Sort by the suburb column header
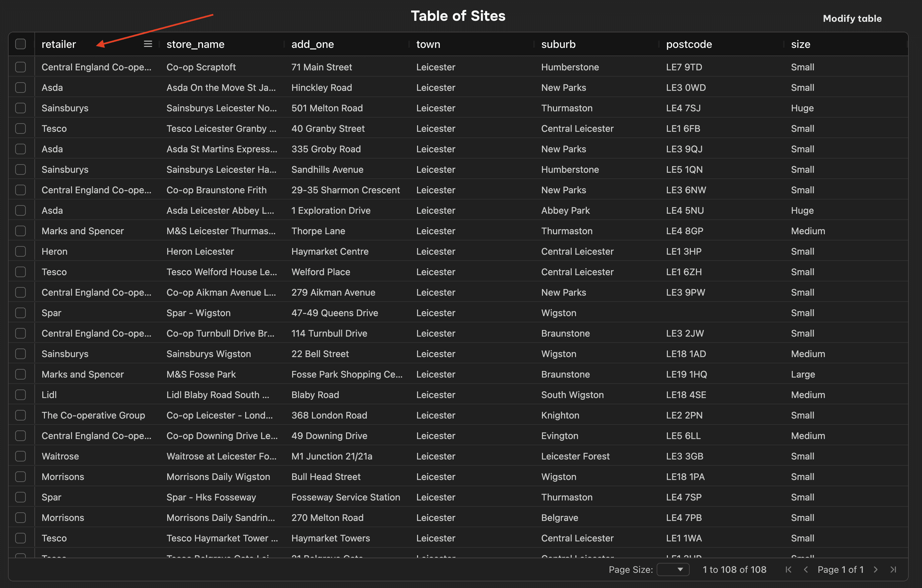 (558, 44)
